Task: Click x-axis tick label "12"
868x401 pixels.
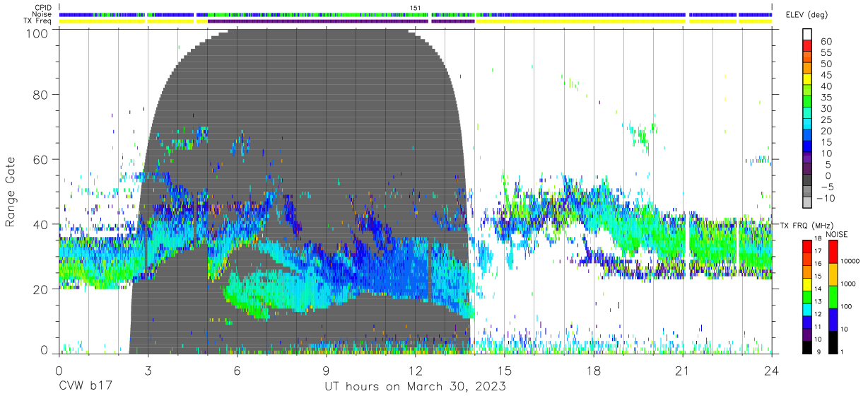Action: pos(415,371)
